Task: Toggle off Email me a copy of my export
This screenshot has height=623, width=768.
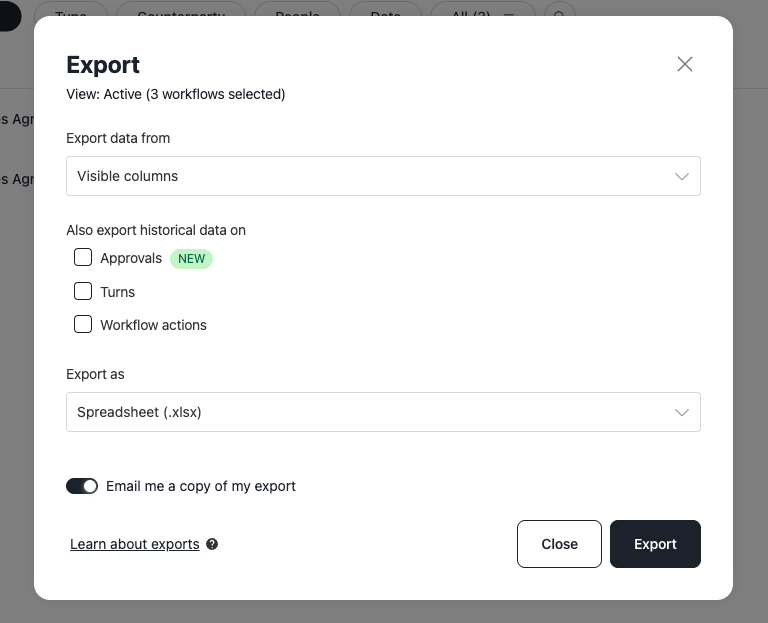Action: pos(82,486)
